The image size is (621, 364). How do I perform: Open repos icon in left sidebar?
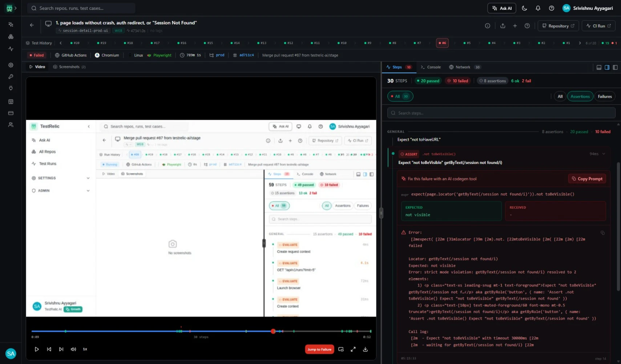pos(11,37)
